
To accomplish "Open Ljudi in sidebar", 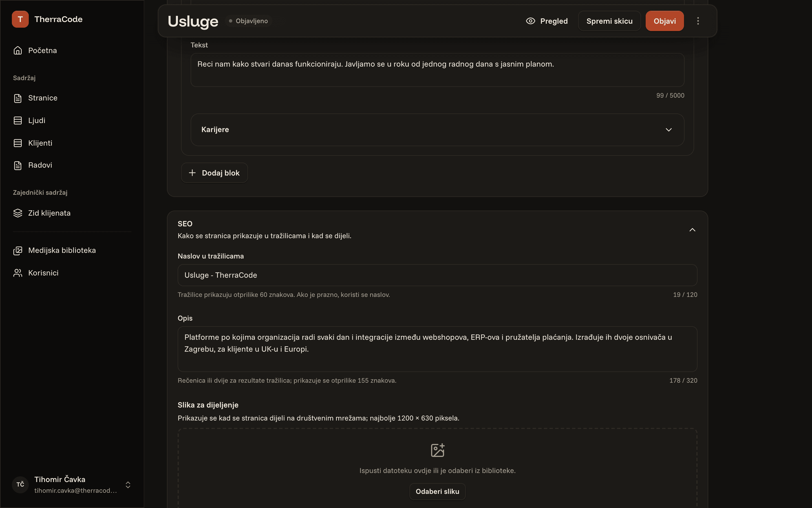I will pos(72,121).
